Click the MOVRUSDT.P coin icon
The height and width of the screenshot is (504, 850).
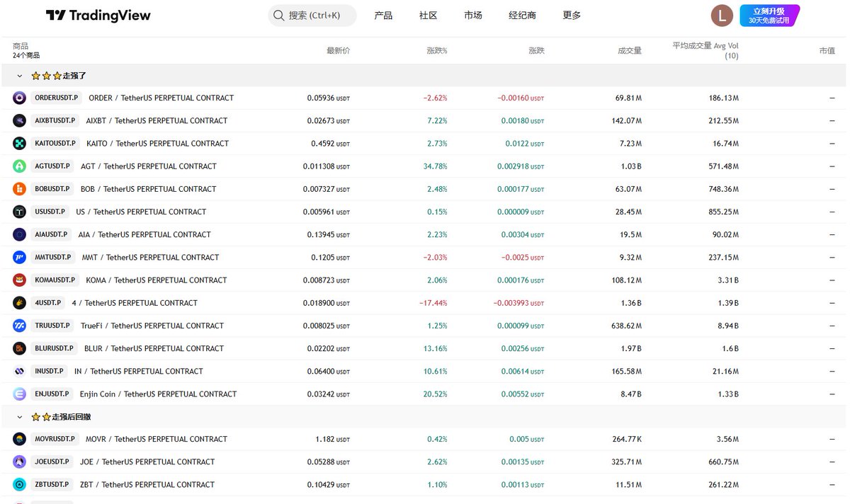[x=20, y=439]
